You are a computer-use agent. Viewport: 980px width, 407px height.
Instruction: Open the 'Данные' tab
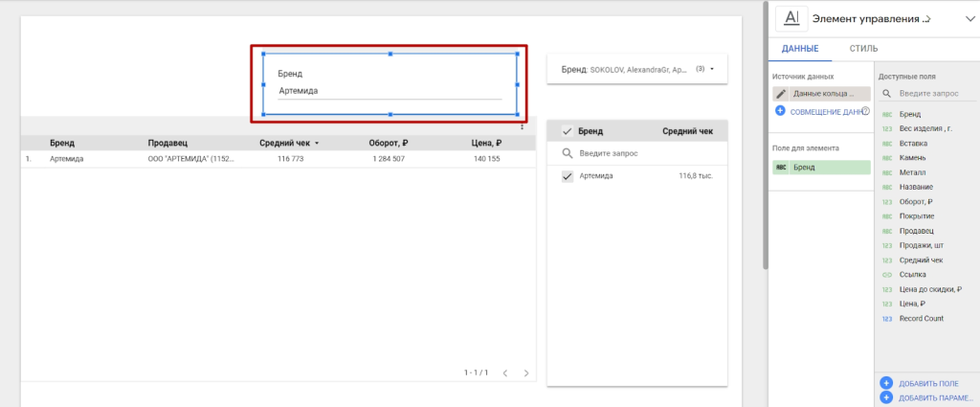(x=799, y=49)
